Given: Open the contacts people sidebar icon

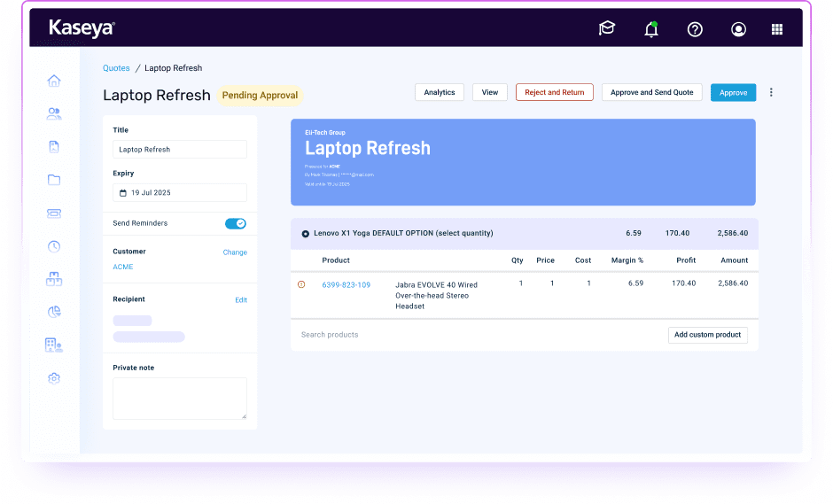Looking at the screenshot, I should [x=54, y=113].
